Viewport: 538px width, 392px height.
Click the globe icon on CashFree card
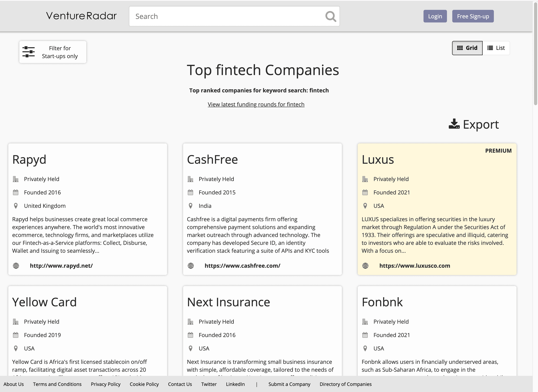coord(191,266)
